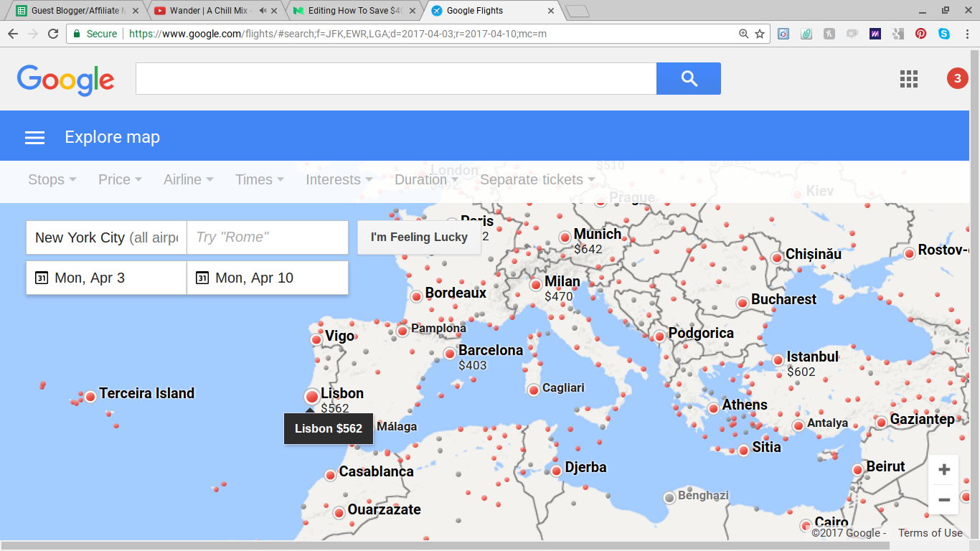Select the Munich map marker dot
The height and width of the screenshot is (551, 980).
(x=565, y=237)
